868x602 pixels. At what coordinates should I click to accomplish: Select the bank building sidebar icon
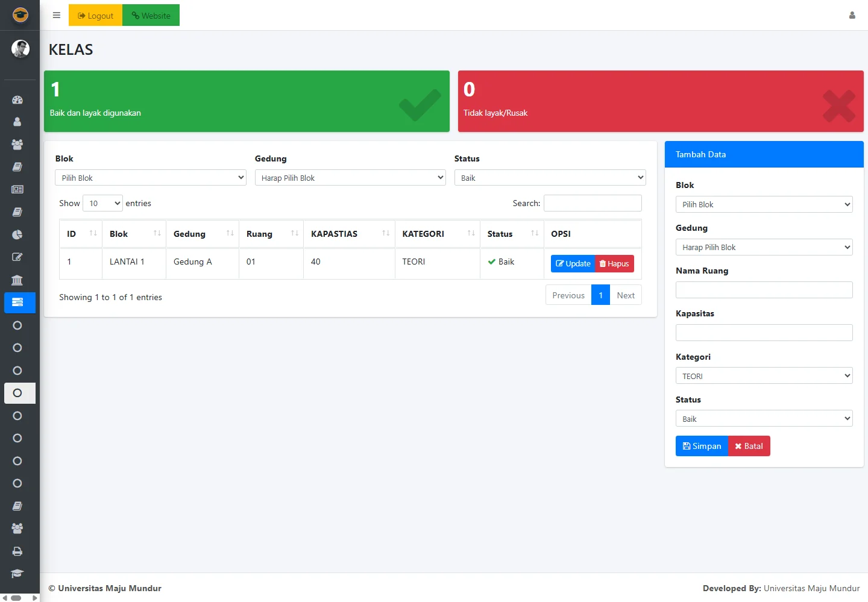(x=17, y=280)
